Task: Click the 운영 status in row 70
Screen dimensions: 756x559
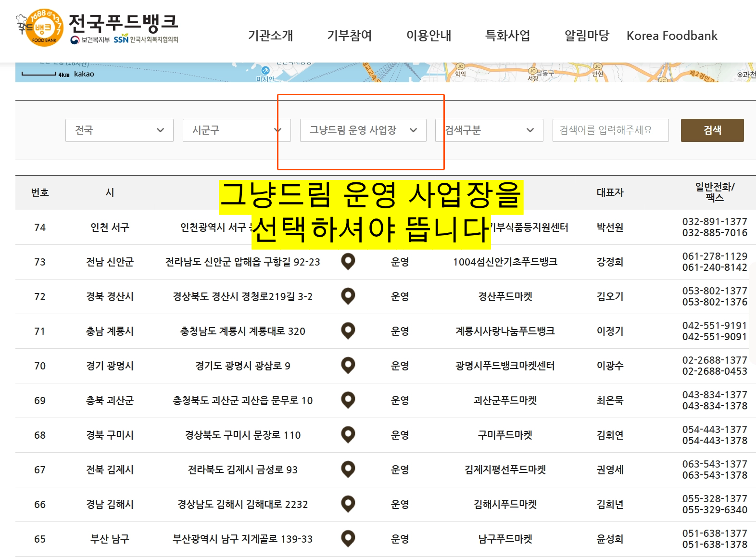Action: click(400, 366)
